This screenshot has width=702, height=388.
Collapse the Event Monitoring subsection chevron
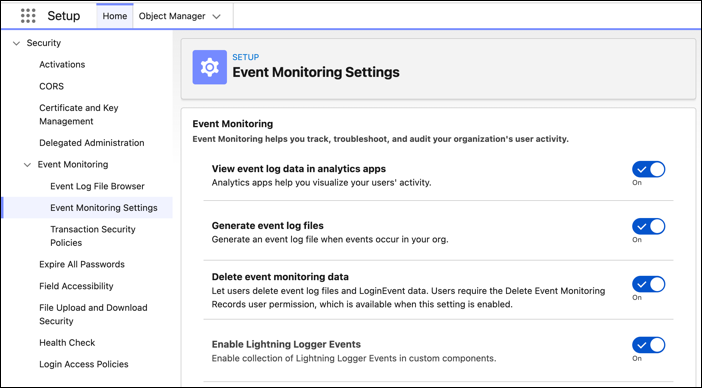click(27, 165)
